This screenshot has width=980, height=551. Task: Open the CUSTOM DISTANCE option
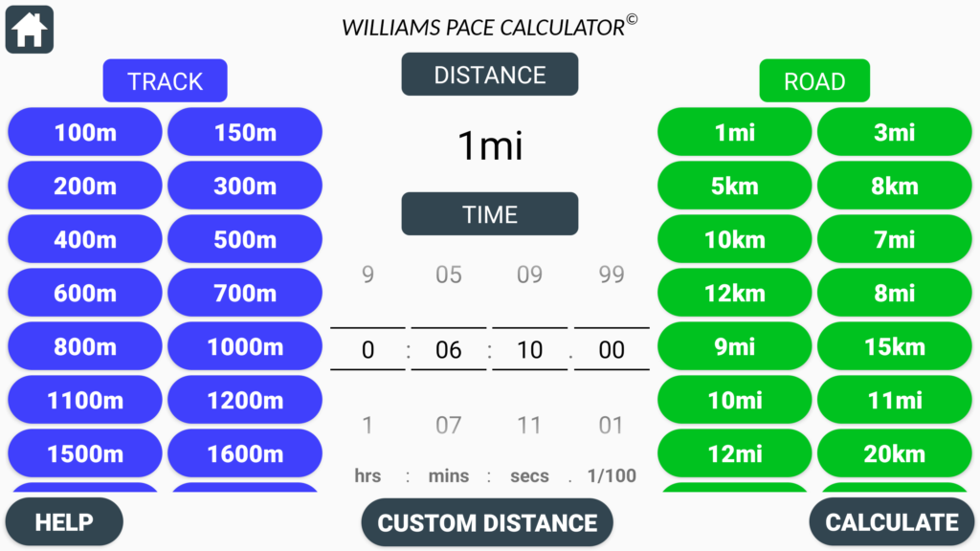(486, 522)
